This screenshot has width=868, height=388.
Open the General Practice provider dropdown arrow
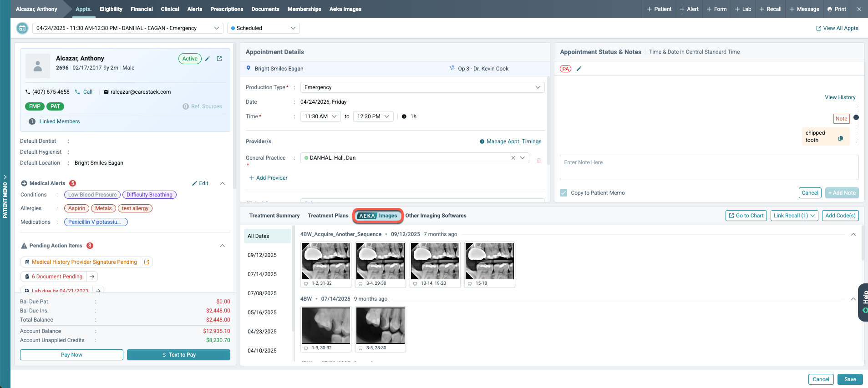point(523,158)
